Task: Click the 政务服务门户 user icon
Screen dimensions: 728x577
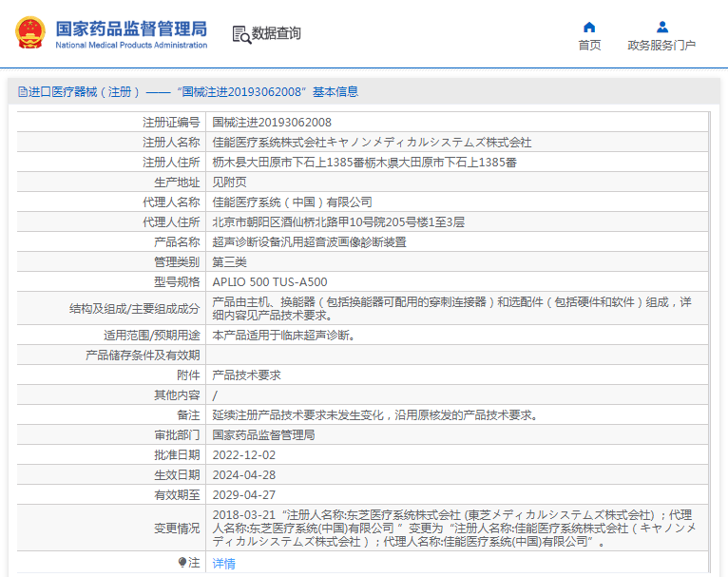Action: coord(662,28)
